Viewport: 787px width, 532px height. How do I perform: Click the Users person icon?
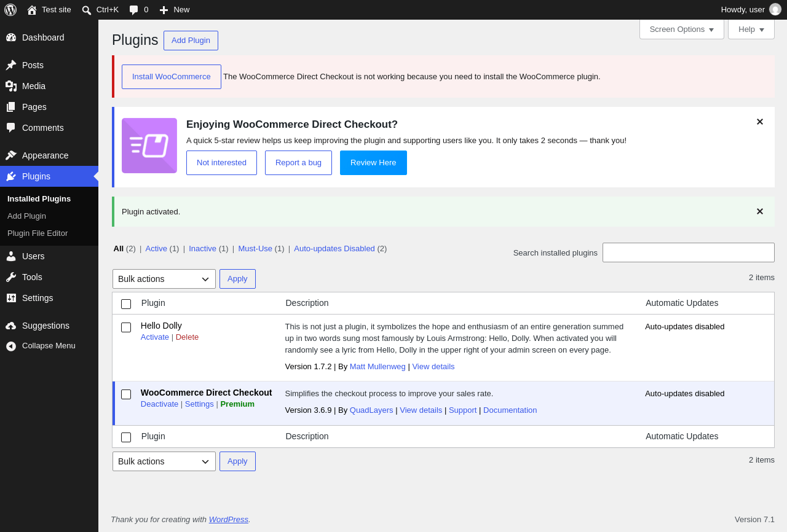pos(11,256)
